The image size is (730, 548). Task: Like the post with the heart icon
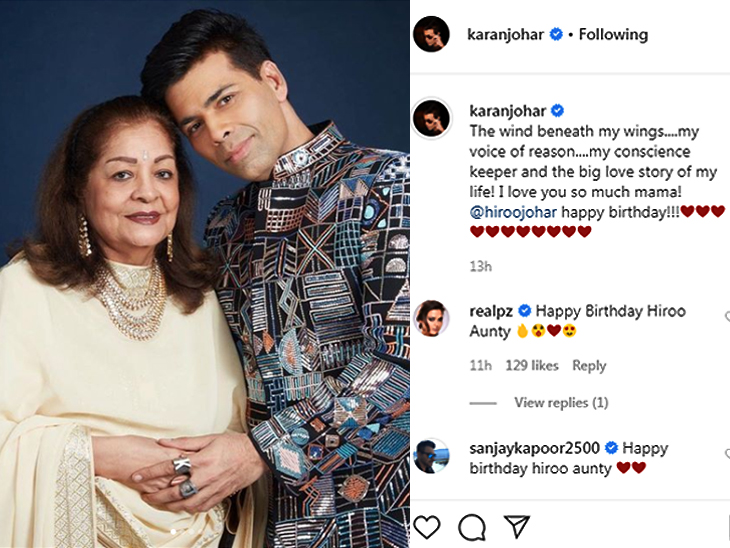pyautogui.click(x=427, y=527)
